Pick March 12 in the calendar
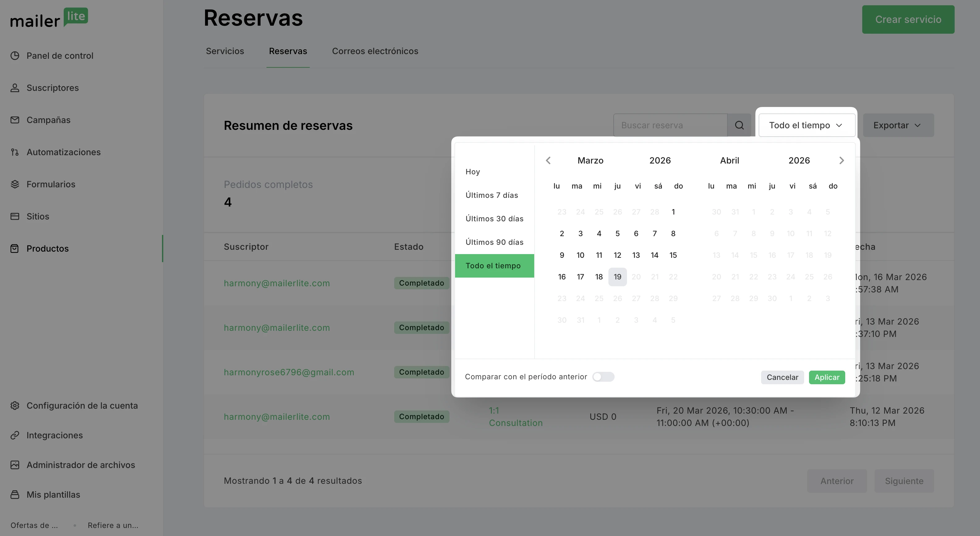The height and width of the screenshot is (536, 980). pyautogui.click(x=617, y=255)
